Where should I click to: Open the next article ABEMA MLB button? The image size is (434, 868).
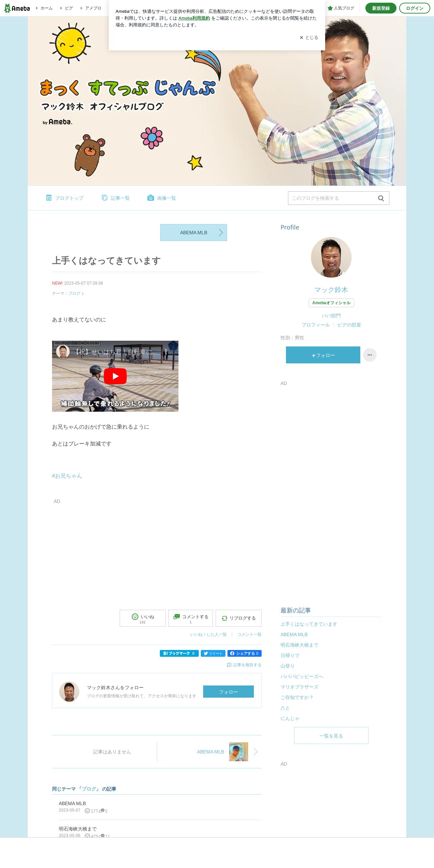(194, 233)
